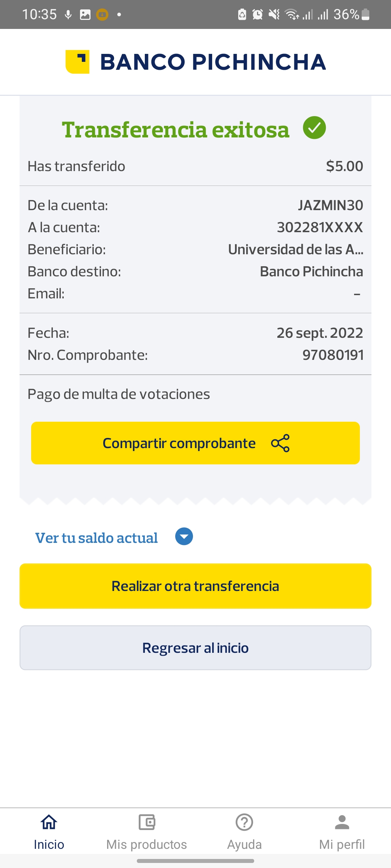The height and width of the screenshot is (868, 391).
Task: Tap the comprobante number 97080191
Action: tap(333, 355)
